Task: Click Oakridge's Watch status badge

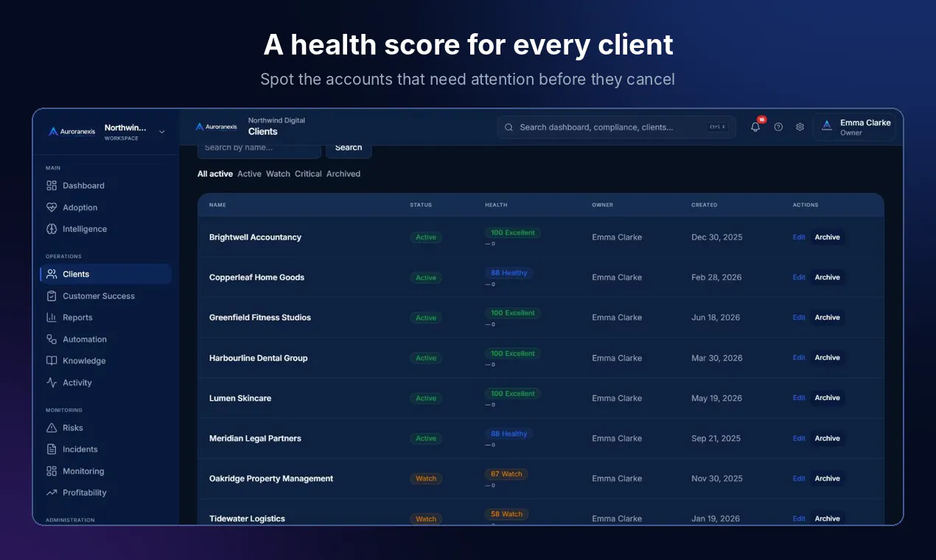Action: 426,479
